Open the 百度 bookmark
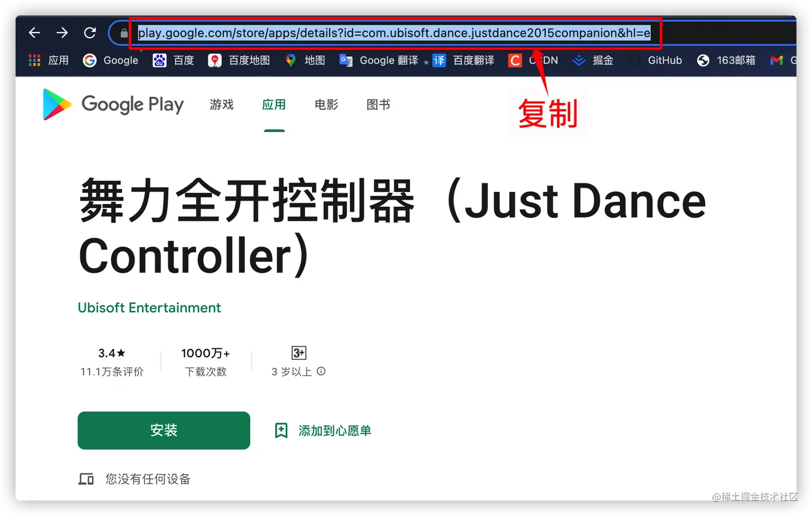 click(x=173, y=60)
